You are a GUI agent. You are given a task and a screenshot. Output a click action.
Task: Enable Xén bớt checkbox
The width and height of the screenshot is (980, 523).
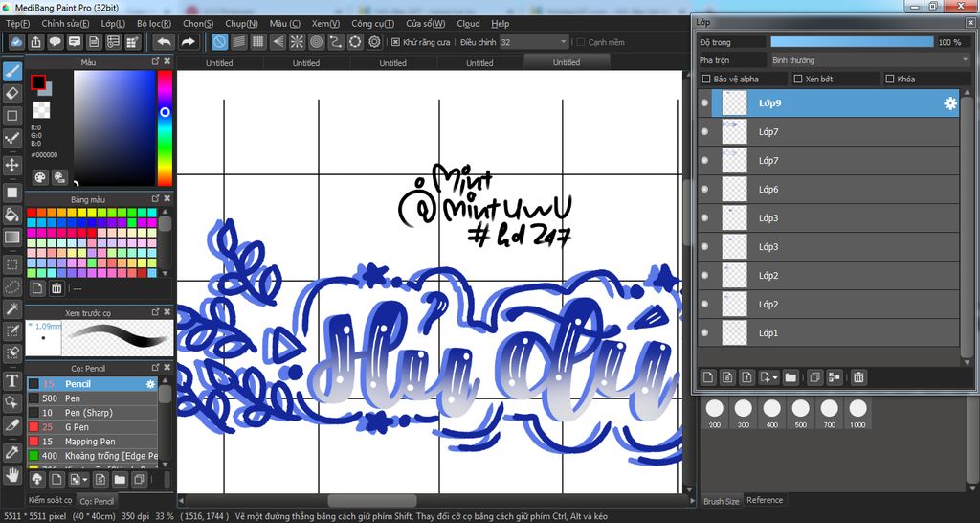click(797, 79)
